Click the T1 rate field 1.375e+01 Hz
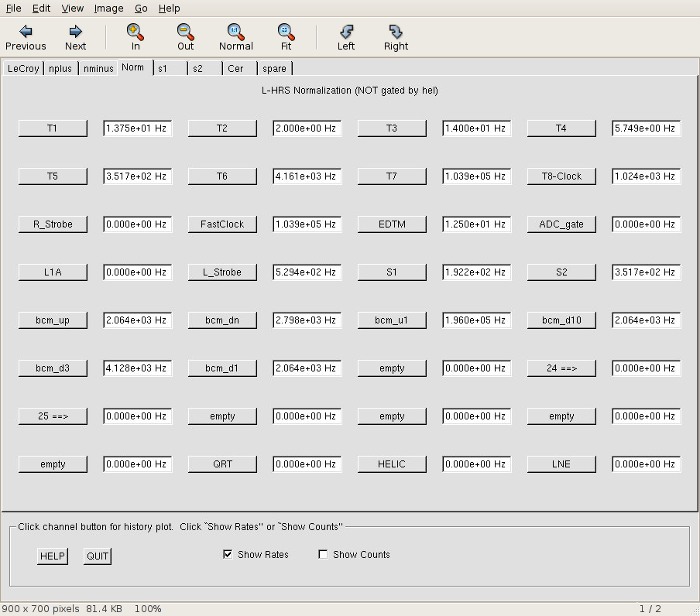 coord(138,128)
